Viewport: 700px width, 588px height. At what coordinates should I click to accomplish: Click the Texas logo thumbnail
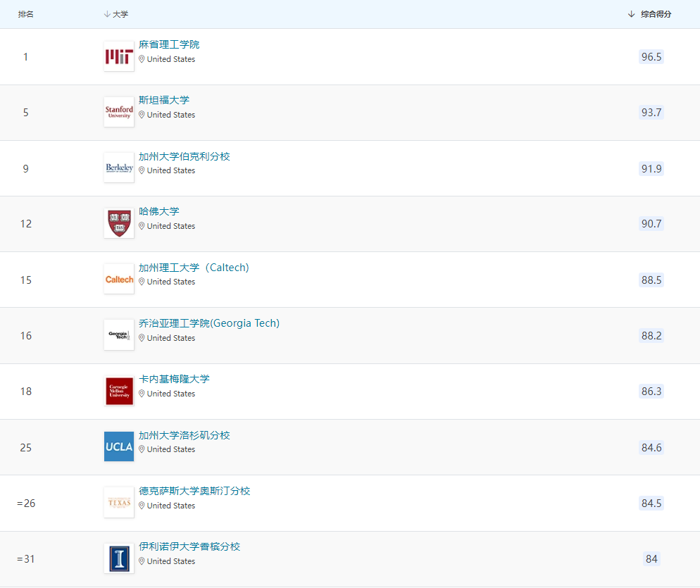(118, 502)
